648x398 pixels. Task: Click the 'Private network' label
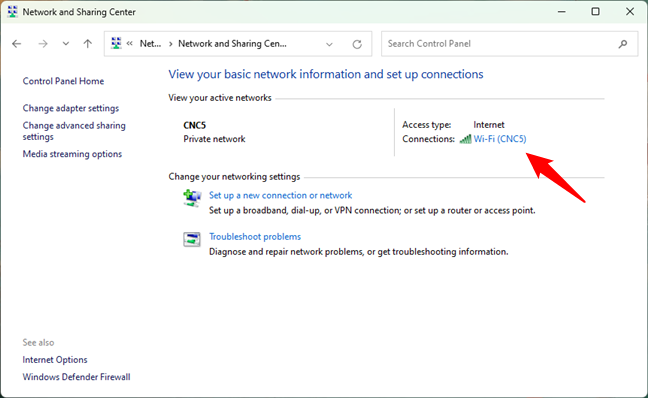pyautogui.click(x=214, y=139)
